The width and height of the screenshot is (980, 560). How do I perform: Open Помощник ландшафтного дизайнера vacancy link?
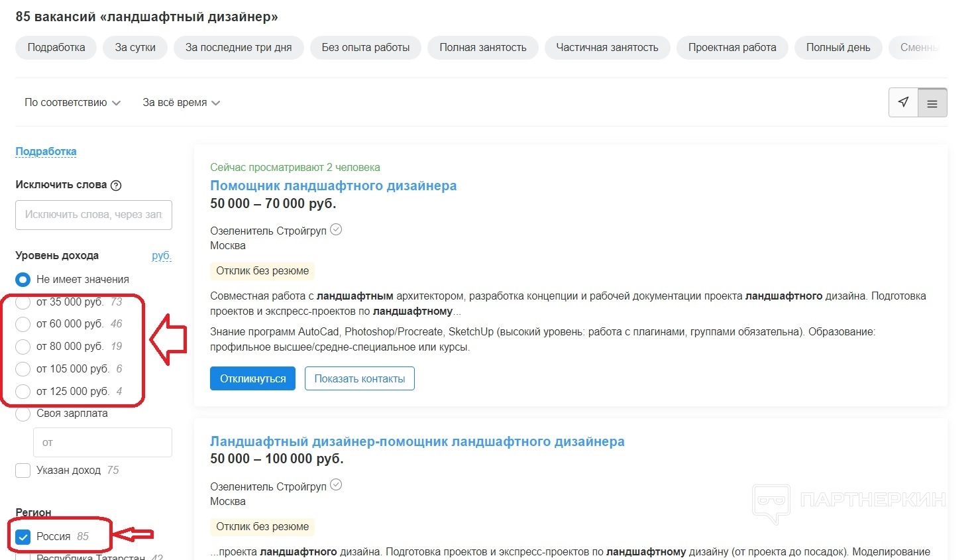333,186
